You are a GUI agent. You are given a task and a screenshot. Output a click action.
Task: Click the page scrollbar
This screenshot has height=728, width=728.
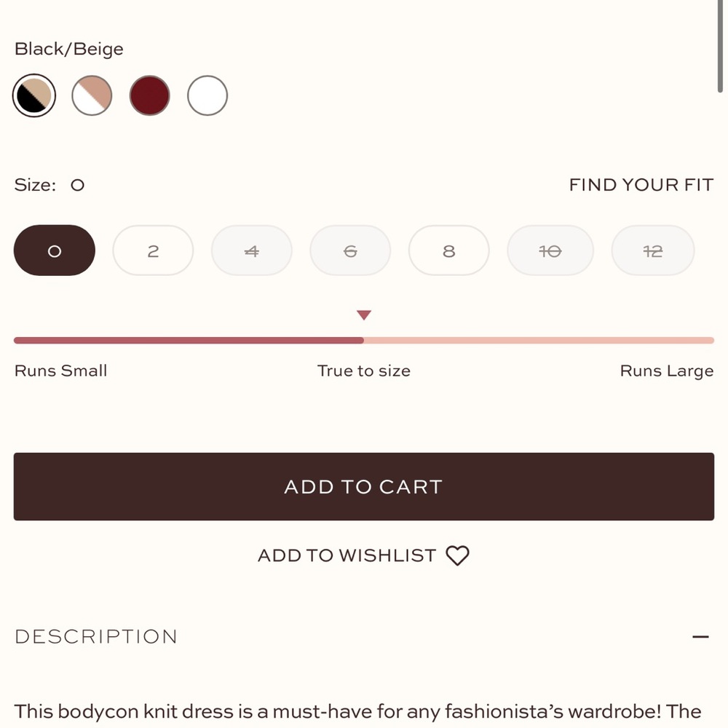pyautogui.click(x=721, y=44)
